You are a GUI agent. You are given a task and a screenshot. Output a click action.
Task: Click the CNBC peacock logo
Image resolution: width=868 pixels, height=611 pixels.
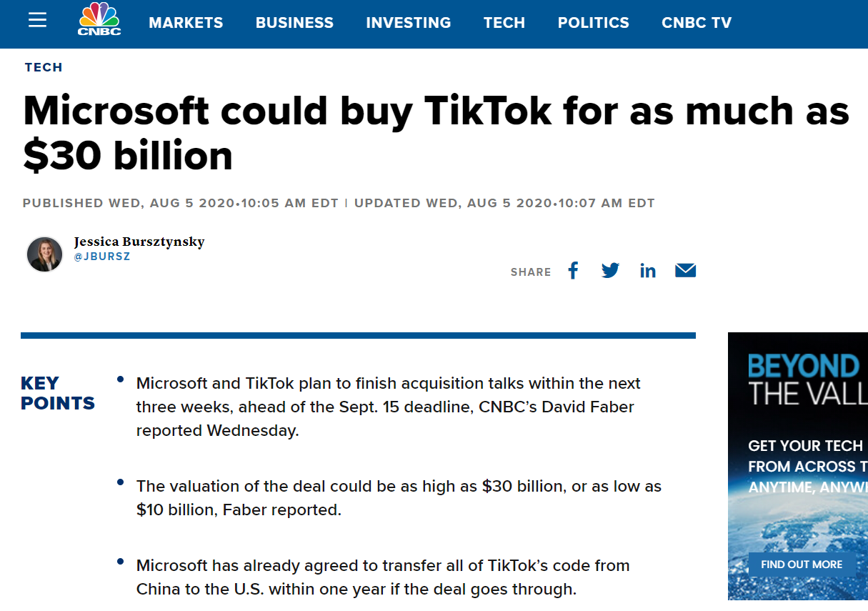[99, 20]
